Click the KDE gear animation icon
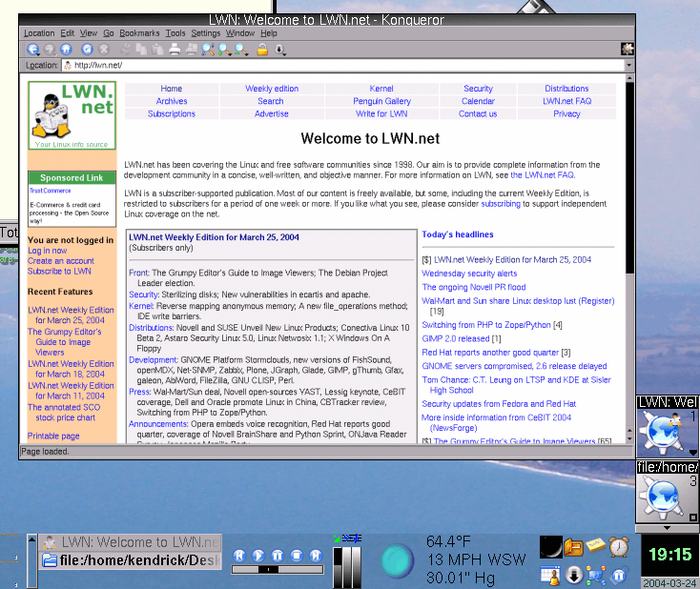This screenshot has height=589, width=700. pos(628,49)
